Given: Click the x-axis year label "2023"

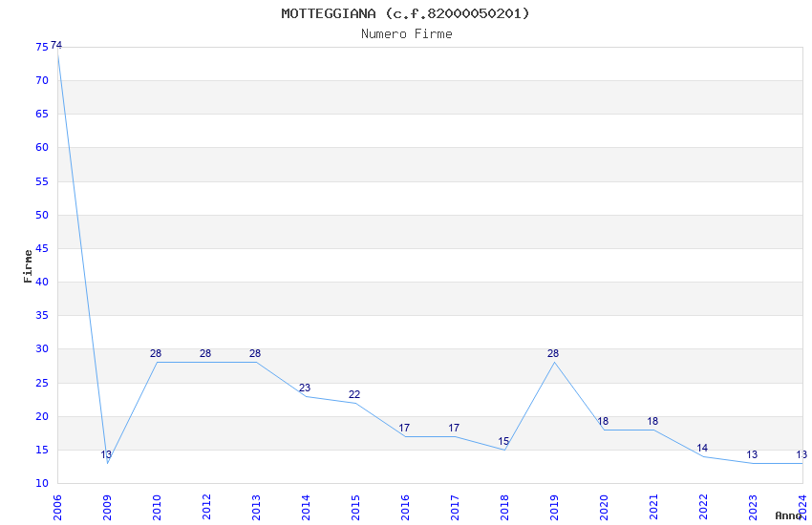Looking at the screenshot, I should (754, 508).
